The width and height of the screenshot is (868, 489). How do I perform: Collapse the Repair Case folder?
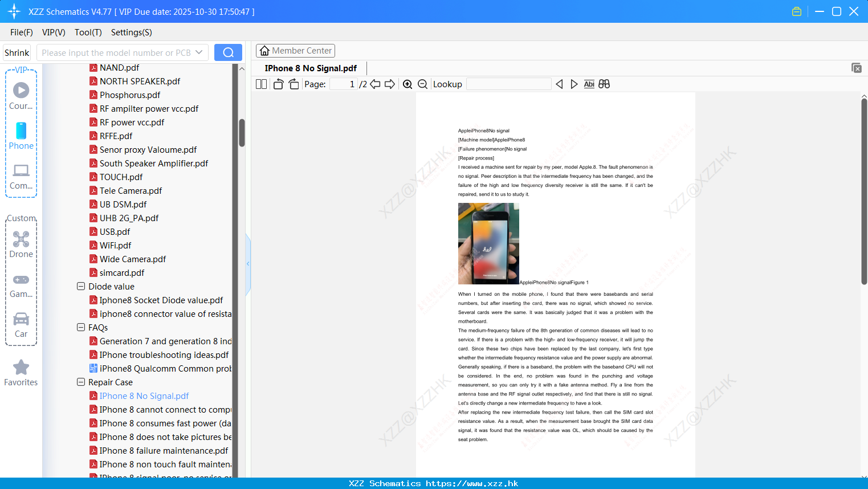click(x=81, y=382)
